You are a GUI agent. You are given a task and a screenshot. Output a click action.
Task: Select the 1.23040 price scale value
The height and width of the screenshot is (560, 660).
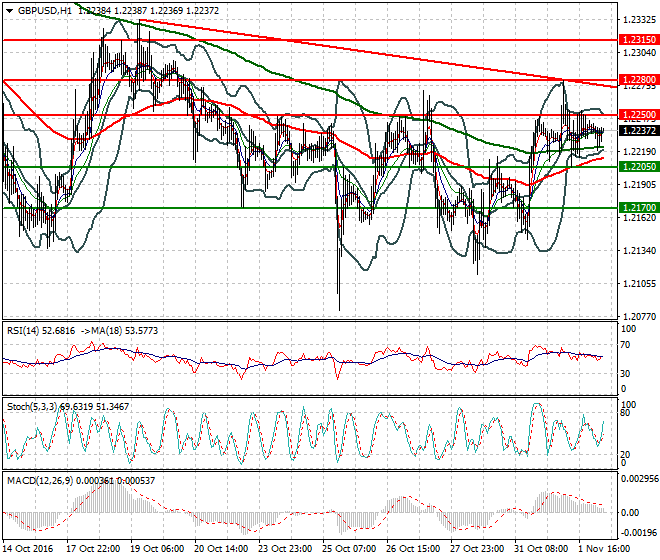pos(639,53)
